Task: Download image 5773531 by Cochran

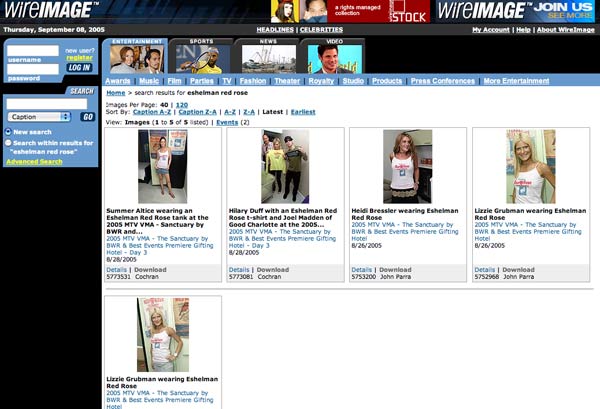Action: tap(150, 270)
